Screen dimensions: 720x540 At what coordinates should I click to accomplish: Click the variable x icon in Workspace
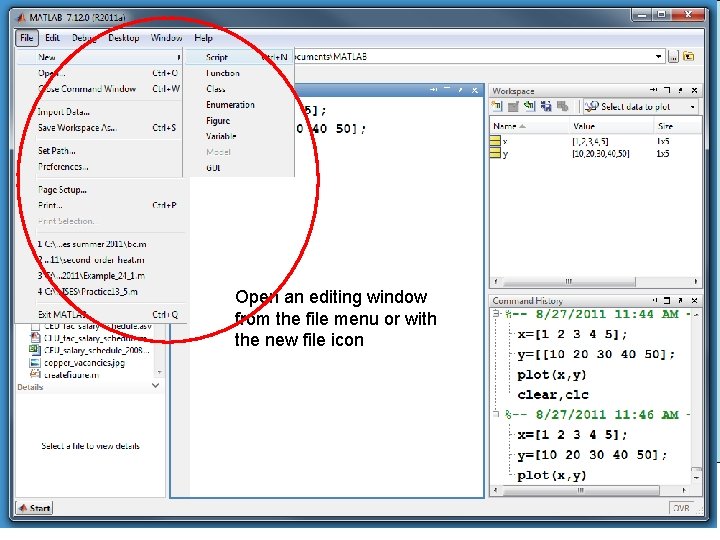[x=495, y=141]
